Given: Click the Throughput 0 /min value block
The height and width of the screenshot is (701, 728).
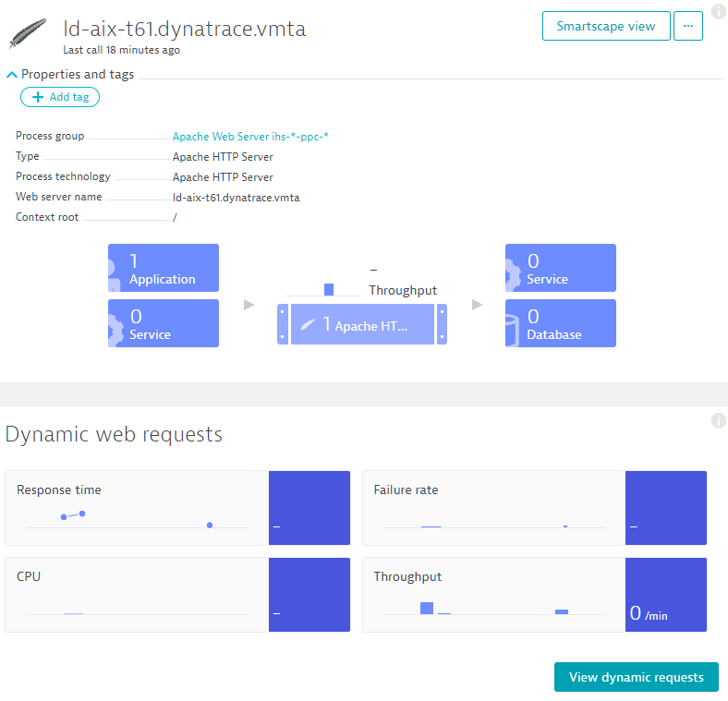Looking at the screenshot, I should (665, 595).
